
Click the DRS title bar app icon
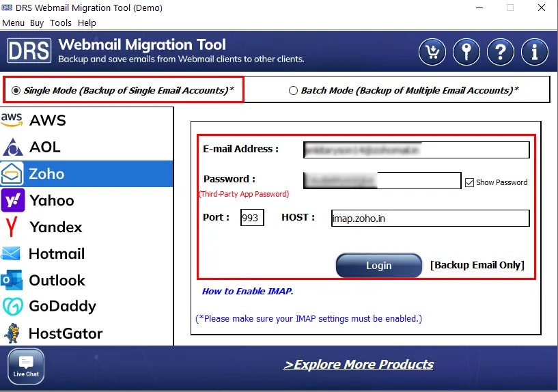pos(7,8)
